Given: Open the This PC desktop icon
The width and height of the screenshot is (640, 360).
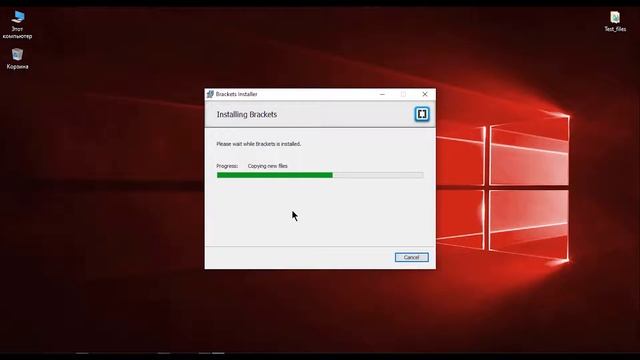Looking at the screenshot, I should coord(18,24).
